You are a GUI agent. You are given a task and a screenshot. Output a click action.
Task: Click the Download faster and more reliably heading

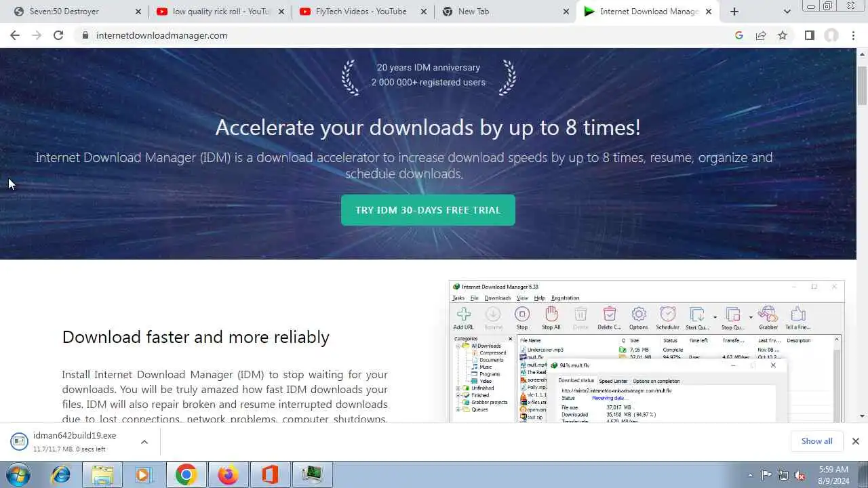pos(196,337)
